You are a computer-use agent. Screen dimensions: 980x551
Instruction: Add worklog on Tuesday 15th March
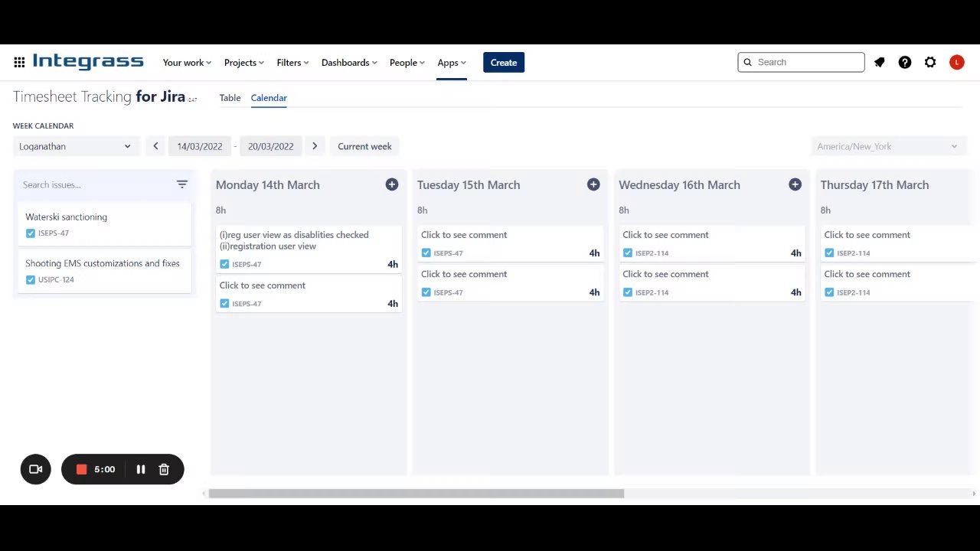pyautogui.click(x=593, y=184)
